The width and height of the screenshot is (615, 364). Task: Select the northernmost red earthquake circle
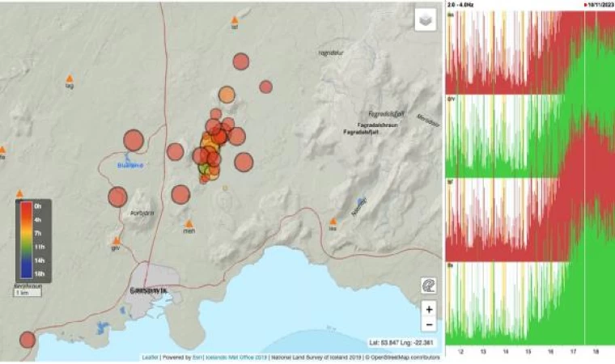coord(240,61)
